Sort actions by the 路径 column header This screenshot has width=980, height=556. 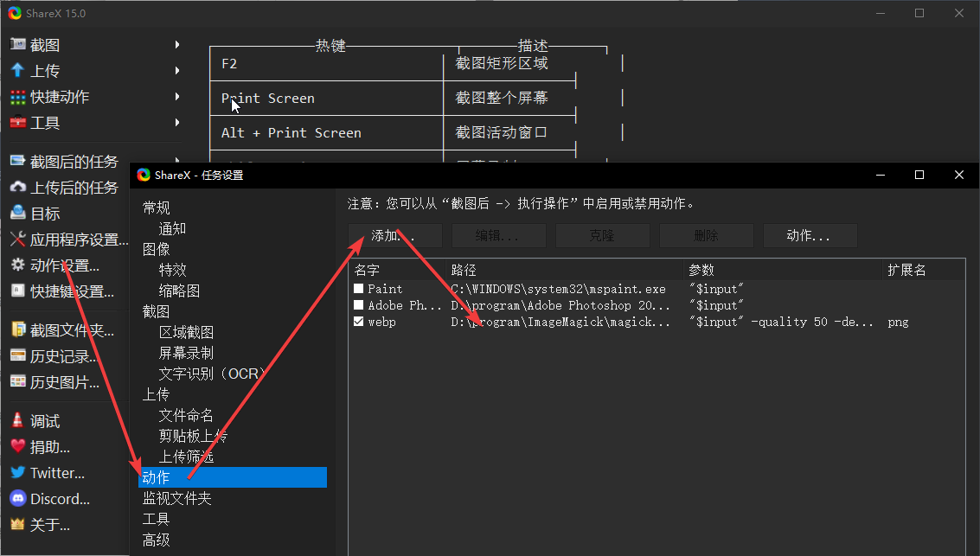564,271
